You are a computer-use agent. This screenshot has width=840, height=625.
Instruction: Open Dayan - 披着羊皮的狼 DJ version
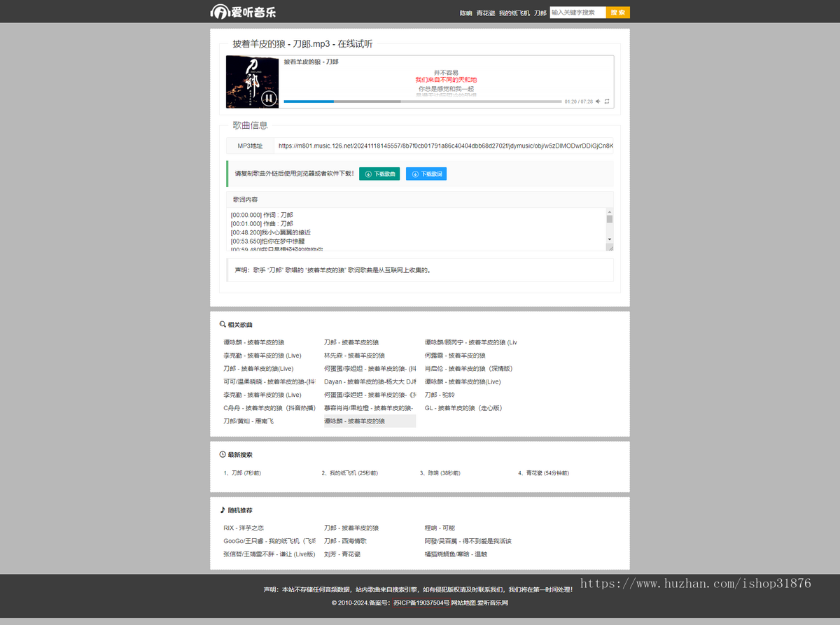[x=370, y=381]
